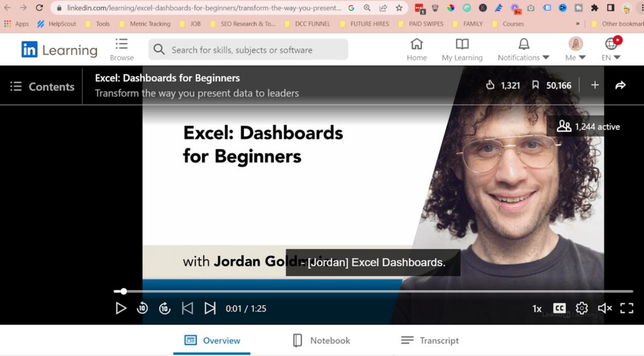Open the Other bookmarks folder

(x=618, y=24)
